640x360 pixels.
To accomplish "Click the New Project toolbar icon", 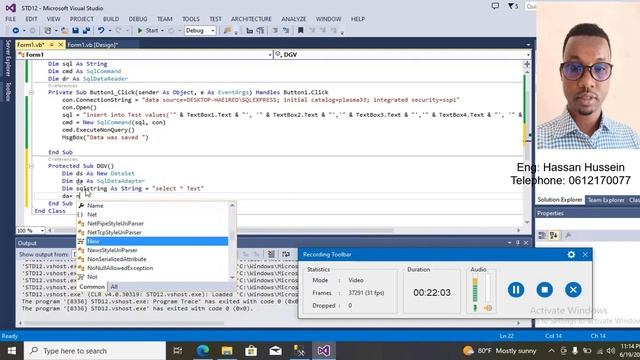I will coord(48,31).
